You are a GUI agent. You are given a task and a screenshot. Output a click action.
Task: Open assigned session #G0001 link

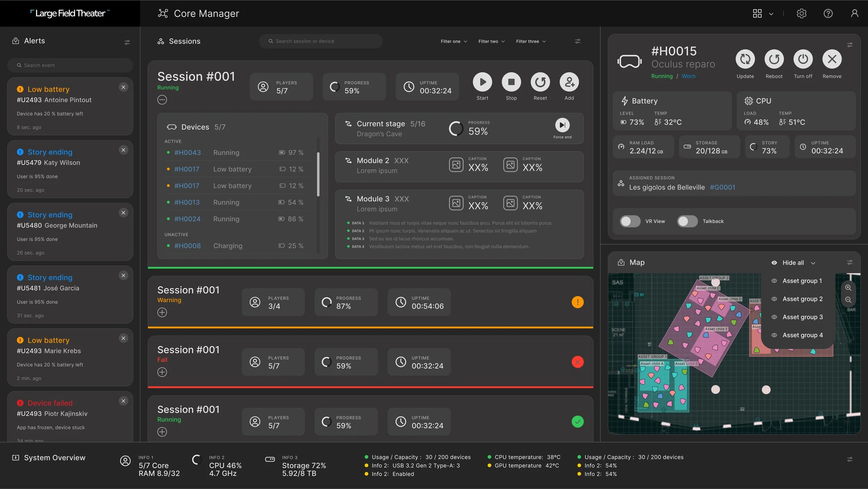[722, 187]
